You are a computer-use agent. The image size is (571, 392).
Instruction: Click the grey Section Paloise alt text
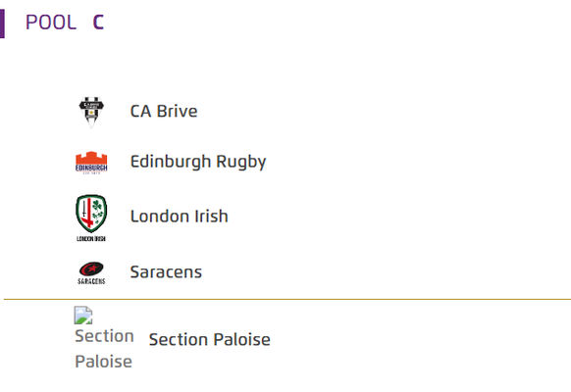click(x=104, y=348)
